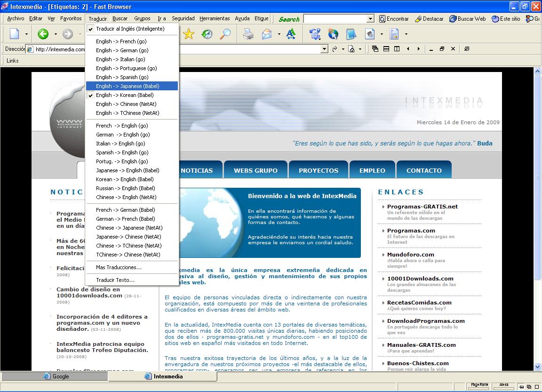Viewport: 542px width, 392px height.
Task: Click the document page icon at toolbar end
Action: (394, 34)
